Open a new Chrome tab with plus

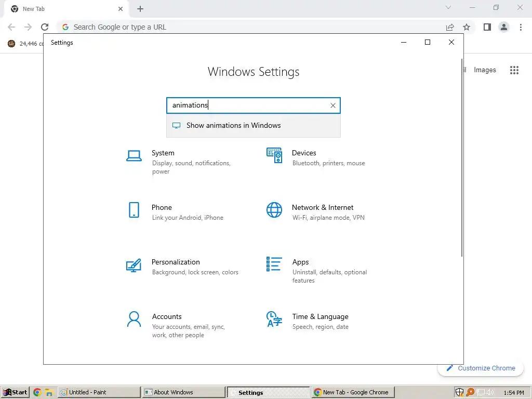tap(140, 9)
